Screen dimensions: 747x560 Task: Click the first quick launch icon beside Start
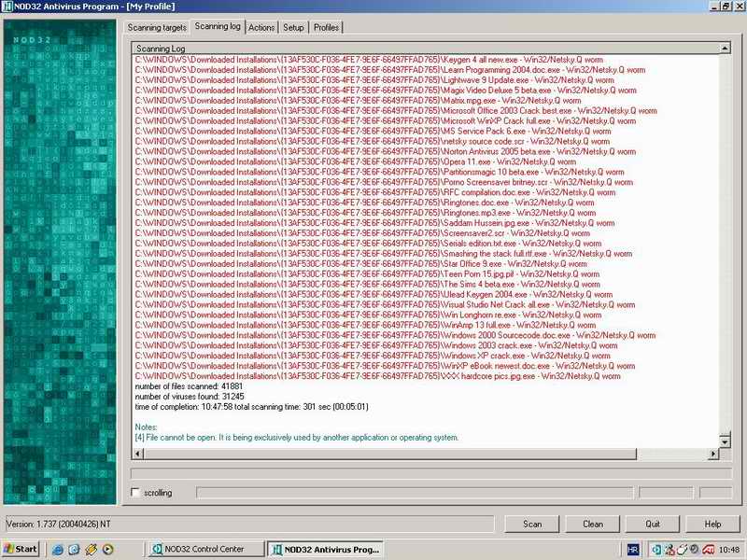click(58, 550)
